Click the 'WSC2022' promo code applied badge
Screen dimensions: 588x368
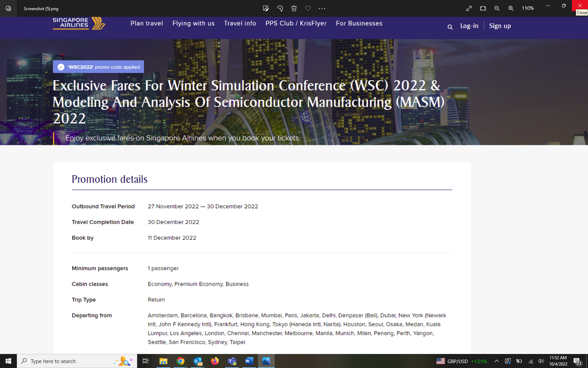pos(98,67)
